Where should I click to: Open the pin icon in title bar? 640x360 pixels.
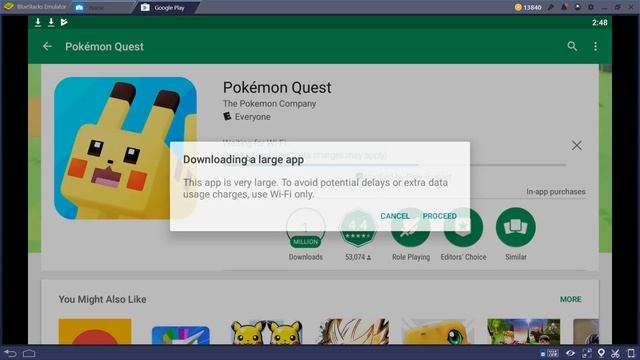[551, 7]
